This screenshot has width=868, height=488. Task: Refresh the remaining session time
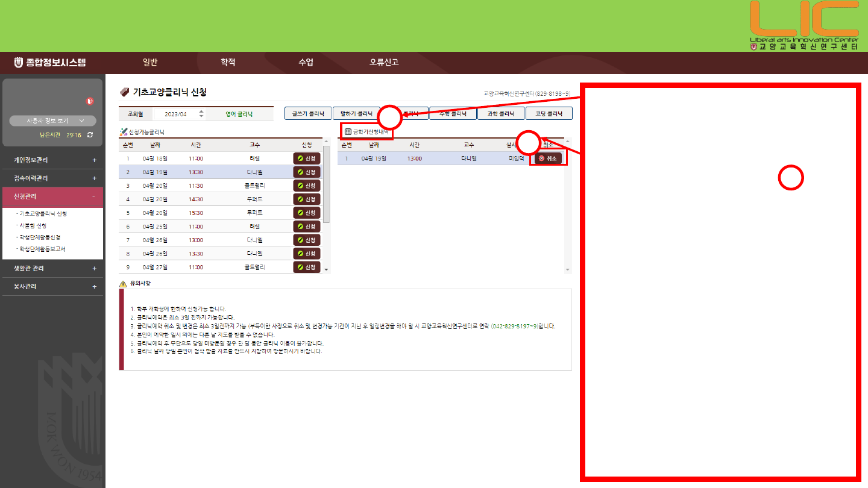90,135
